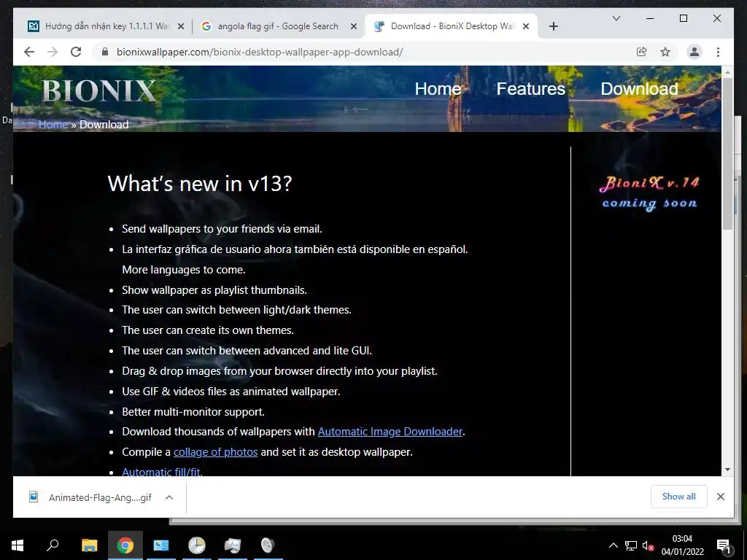Open Download in BioniX site menu

click(x=639, y=88)
